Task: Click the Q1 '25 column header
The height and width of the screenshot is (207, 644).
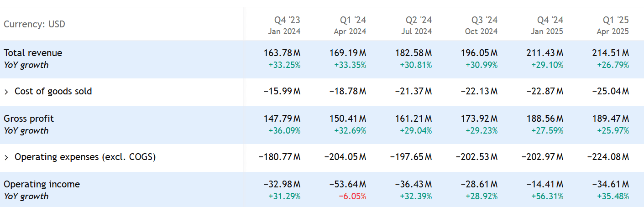Action: click(616, 21)
